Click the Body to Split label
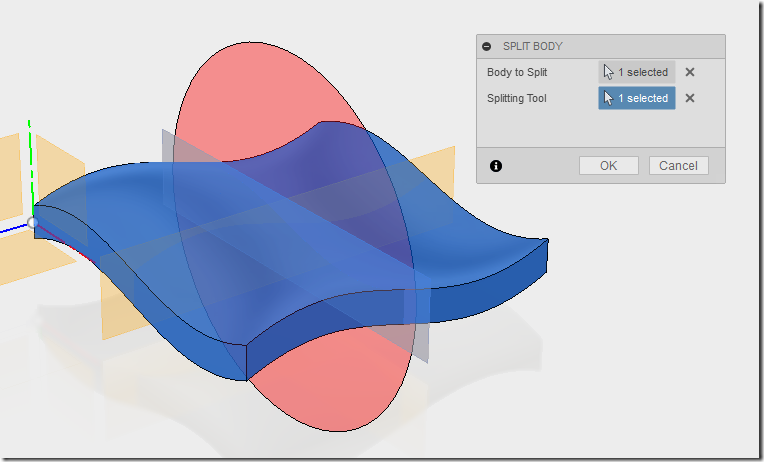 pos(517,72)
